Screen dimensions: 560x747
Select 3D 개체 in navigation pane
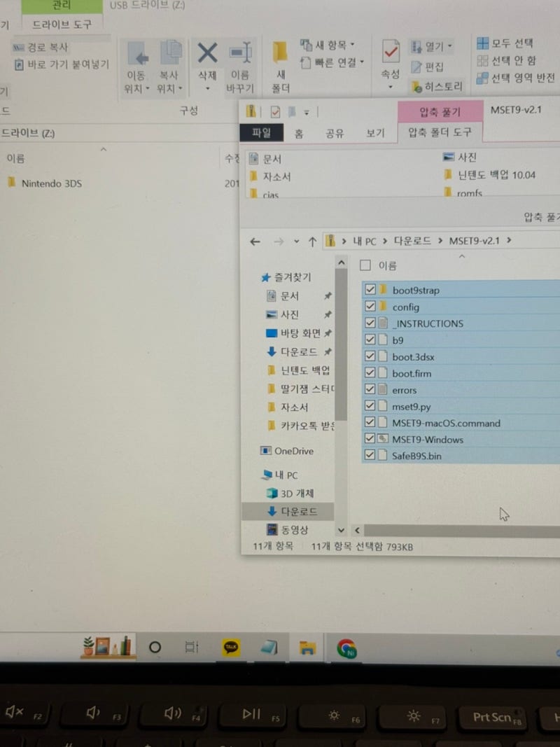point(290,493)
